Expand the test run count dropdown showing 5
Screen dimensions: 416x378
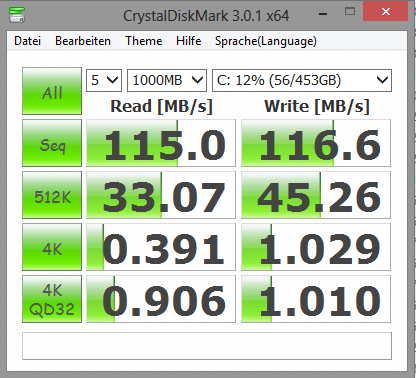[x=104, y=80]
